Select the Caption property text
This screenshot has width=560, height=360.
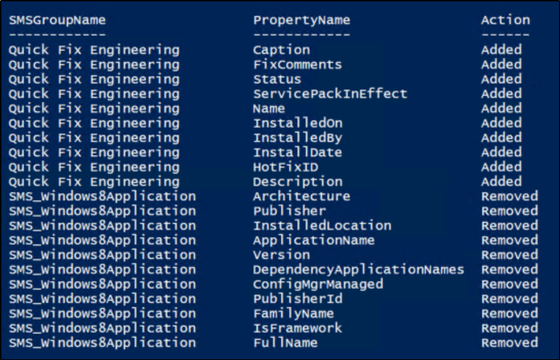coord(281,50)
